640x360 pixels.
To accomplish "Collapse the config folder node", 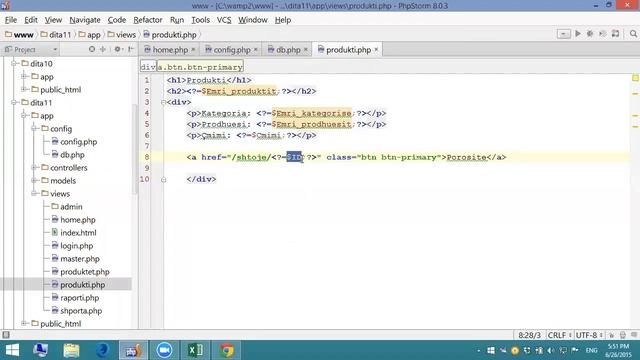I will pos(34,129).
